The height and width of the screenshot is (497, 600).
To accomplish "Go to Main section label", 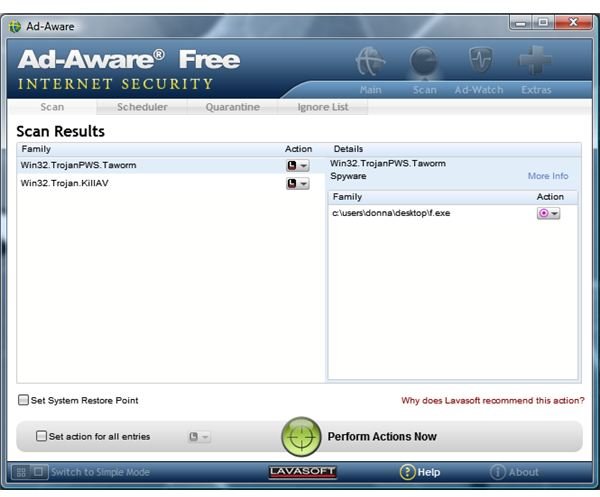I will point(370,90).
